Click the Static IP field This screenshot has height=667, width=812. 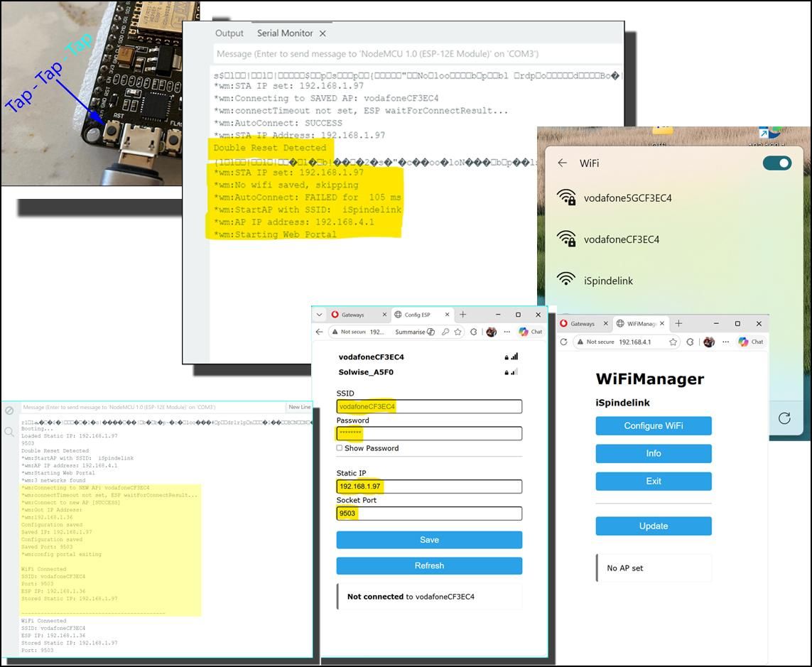click(429, 487)
